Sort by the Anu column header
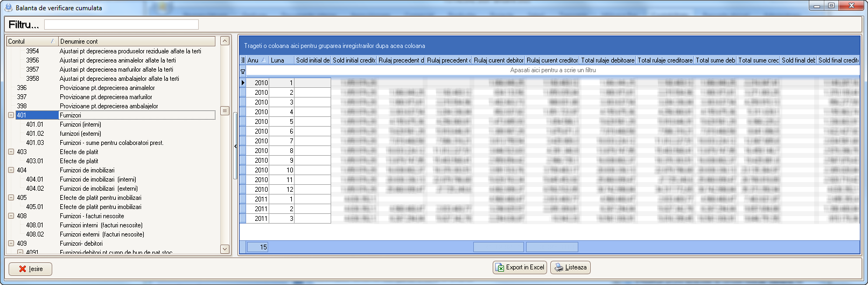Screen dimensions: 868x285 (x=256, y=60)
